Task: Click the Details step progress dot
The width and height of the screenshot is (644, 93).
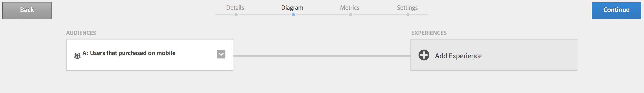Action: coord(236,15)
